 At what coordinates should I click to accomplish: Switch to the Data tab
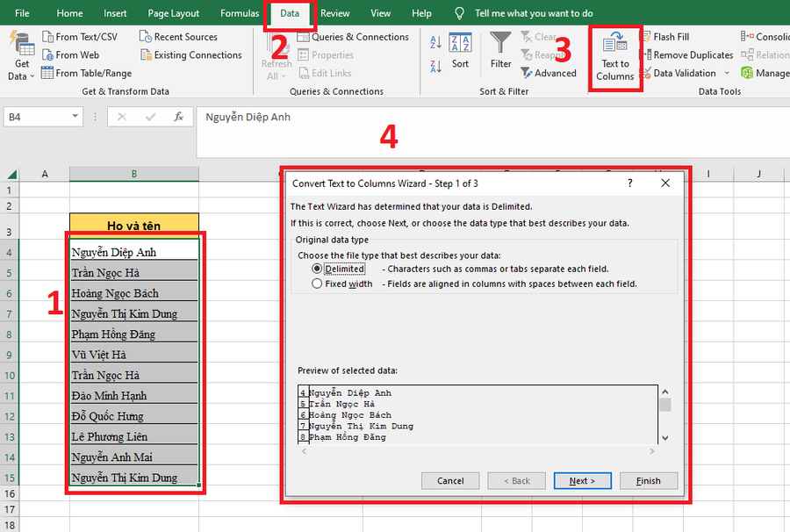[290, 13]
